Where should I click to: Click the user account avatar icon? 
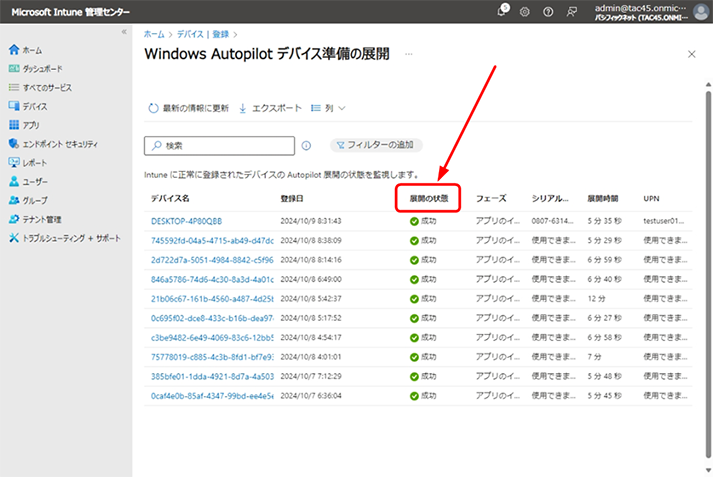point(701,12)
